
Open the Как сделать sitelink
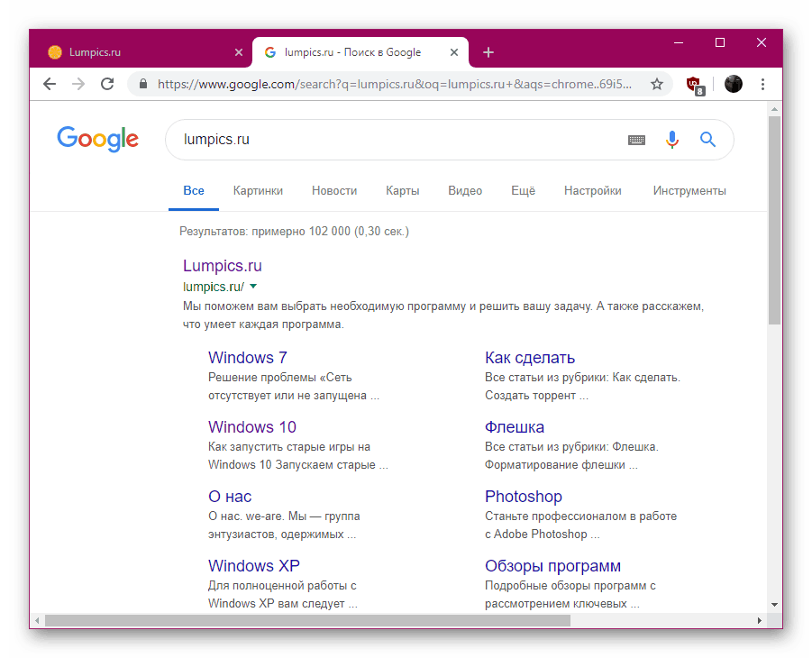point(530,358)
